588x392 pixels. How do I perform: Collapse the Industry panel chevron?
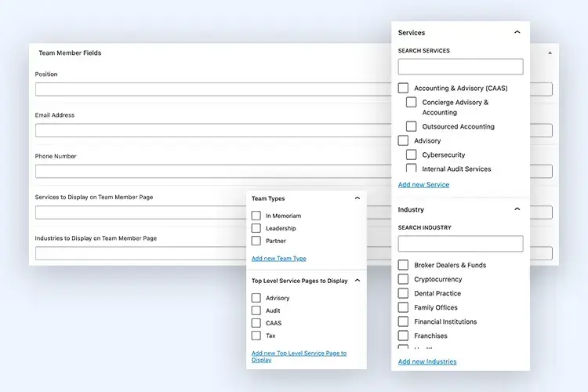517,210
